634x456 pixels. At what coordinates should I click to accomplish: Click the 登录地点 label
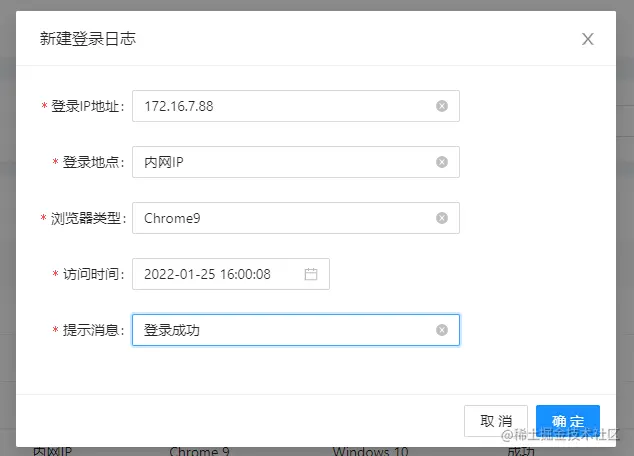click(x=91, y=162)
